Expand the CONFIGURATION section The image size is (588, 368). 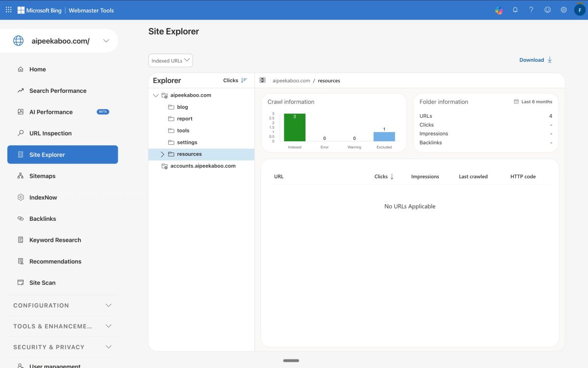pos(63,305)
